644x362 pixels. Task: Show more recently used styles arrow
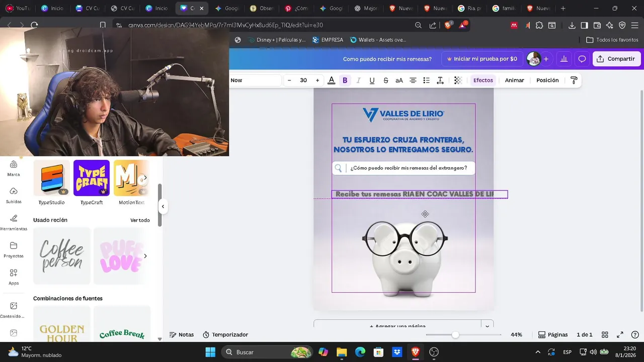tap(145, 256)
